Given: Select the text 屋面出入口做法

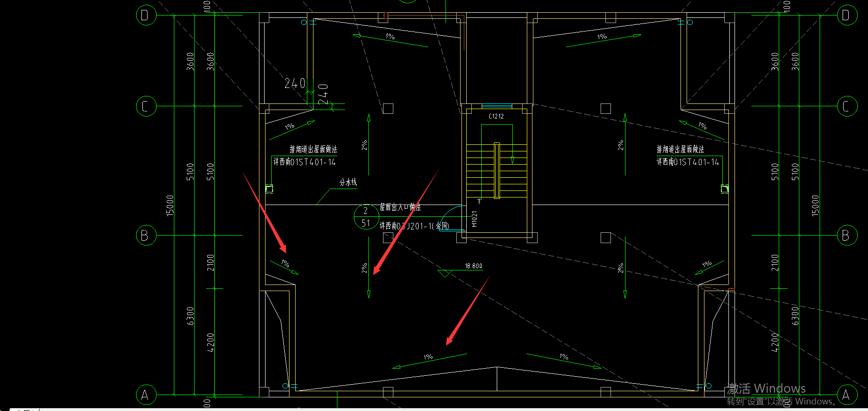Looking at the screenshot, I should pos(400,207).
